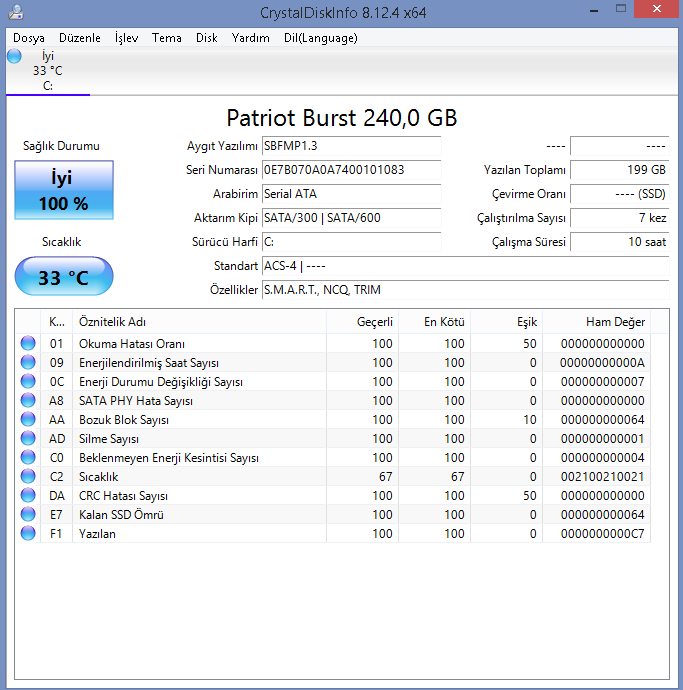Viewport: 683px width, 690px height.
Task: Click the Öznitelik Adı column header
Action: click(x=199, y=322)
